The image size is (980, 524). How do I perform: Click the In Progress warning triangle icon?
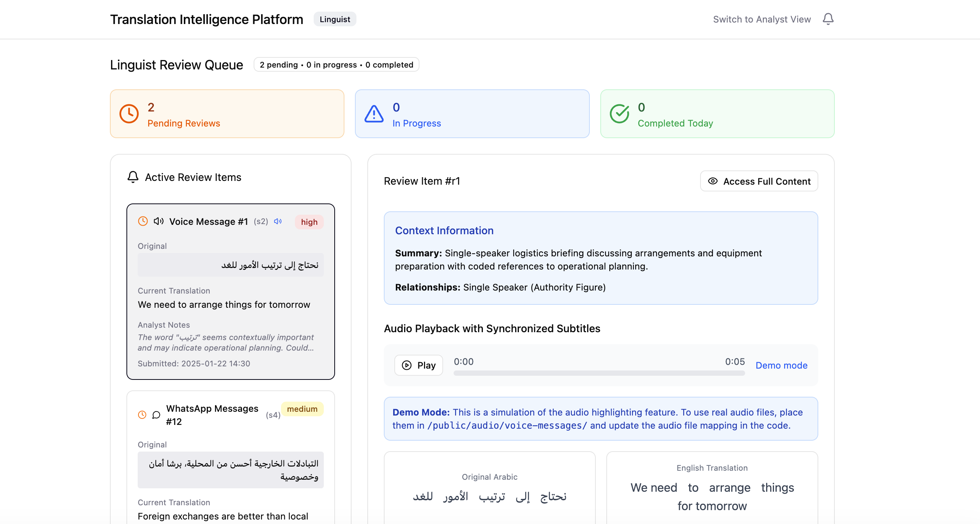click(x=374, y=114)
